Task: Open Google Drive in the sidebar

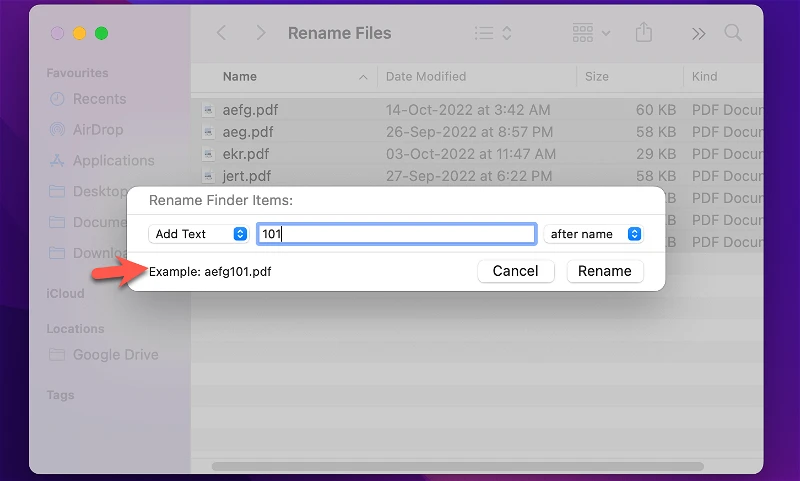Action: [x=116, y=355]
